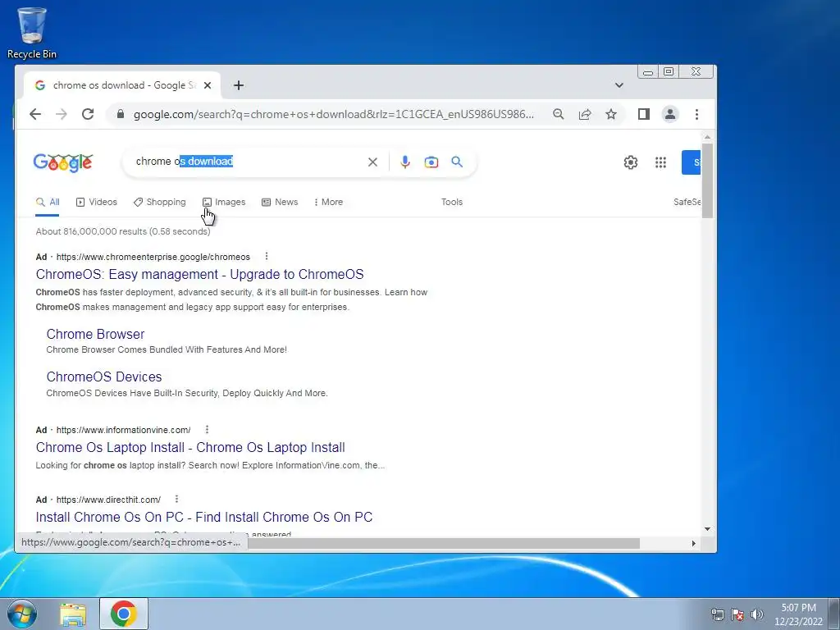
Task: Click inside the 'chrome os download' search field
Action: coord(249,162)
